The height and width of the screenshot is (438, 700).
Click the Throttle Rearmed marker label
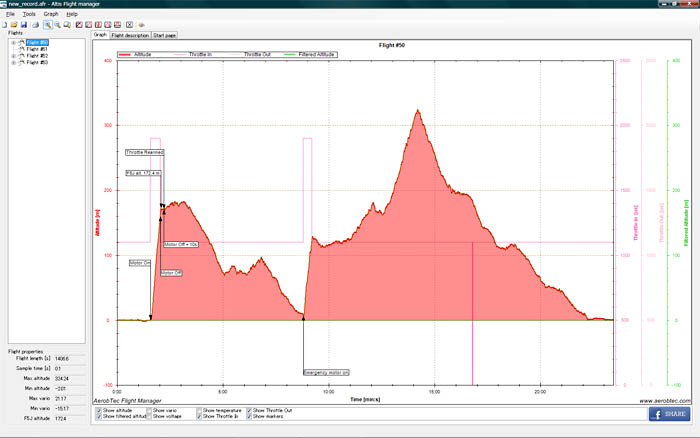pos(145,152)
